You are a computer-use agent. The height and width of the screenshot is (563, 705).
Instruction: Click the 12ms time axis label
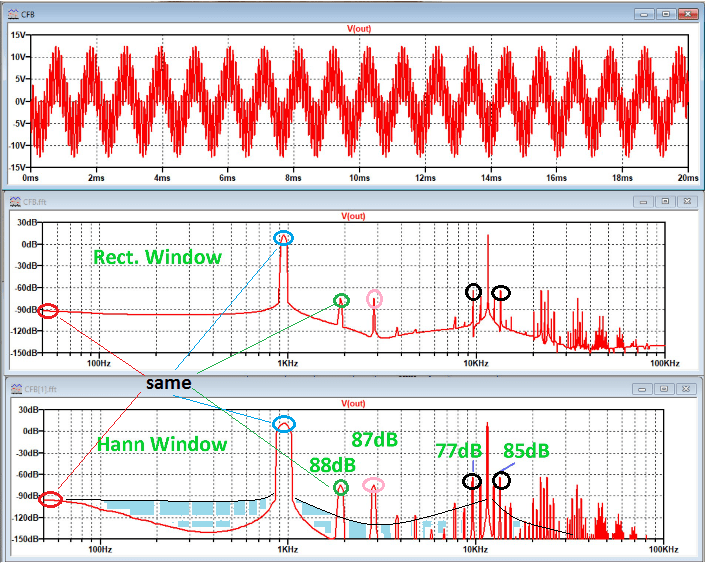(x=425, y=178)
